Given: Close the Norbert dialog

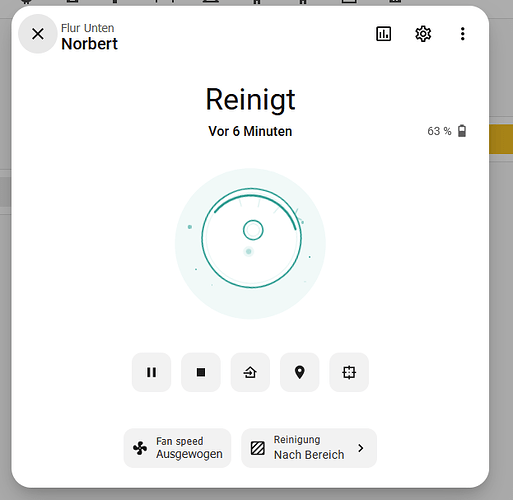Looking at the screenshot, I should (38, 34).
